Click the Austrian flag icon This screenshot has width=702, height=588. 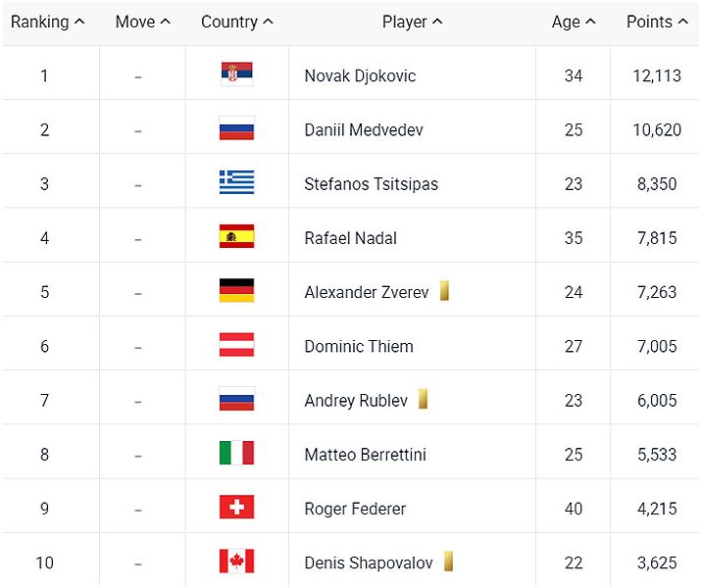(x=237, y=345)
